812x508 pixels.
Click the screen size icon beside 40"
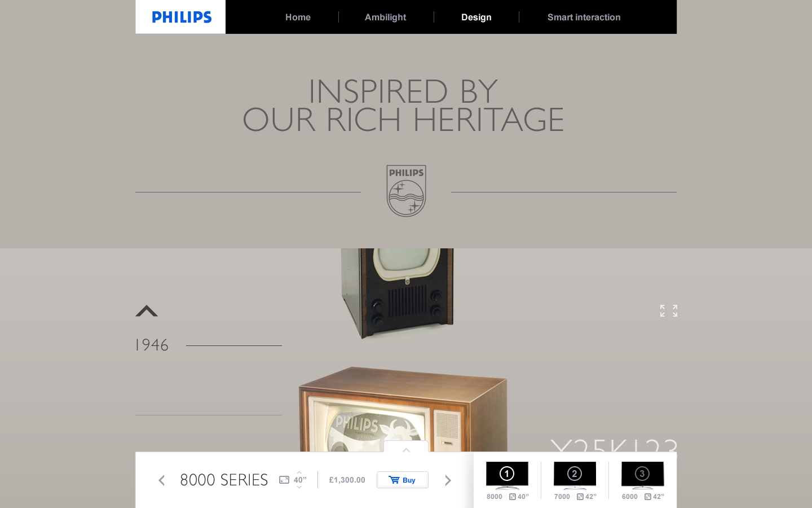click(284, 480)
